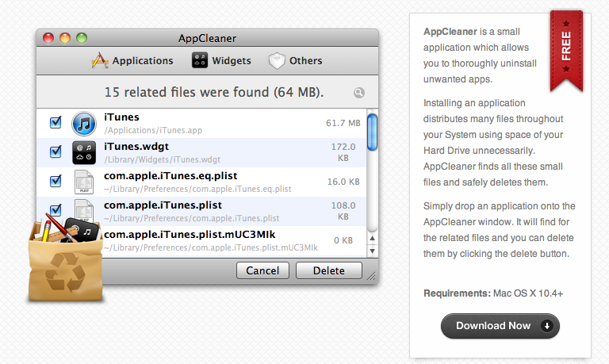Click the green zoom window button
The height and width of the screenshot is (364, 609).
[82, 38]
